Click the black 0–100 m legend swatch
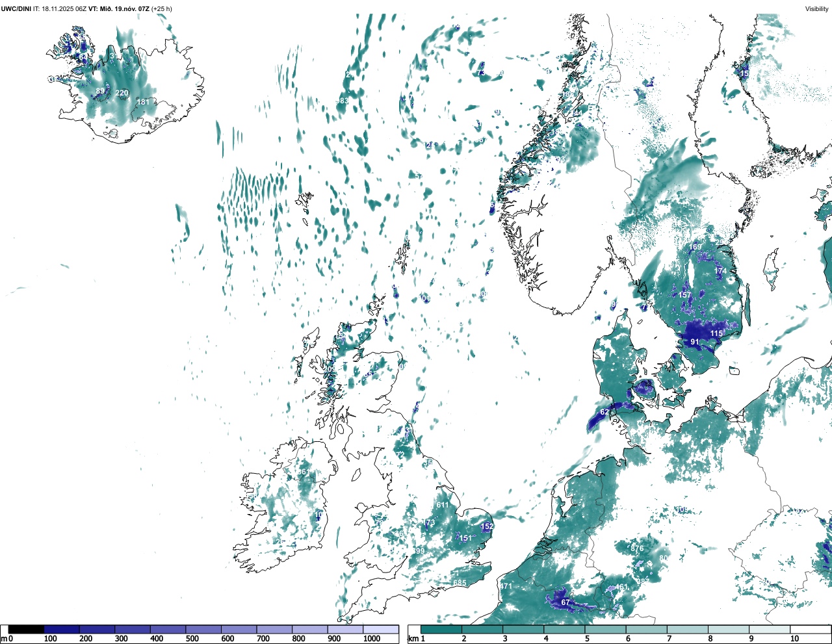The height and width of the screenshot is (644, 832). point(27,629)
